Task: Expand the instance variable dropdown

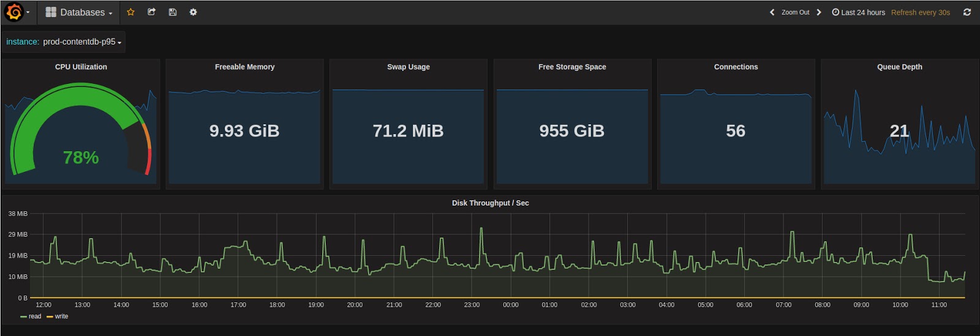Action: (82, 42)
